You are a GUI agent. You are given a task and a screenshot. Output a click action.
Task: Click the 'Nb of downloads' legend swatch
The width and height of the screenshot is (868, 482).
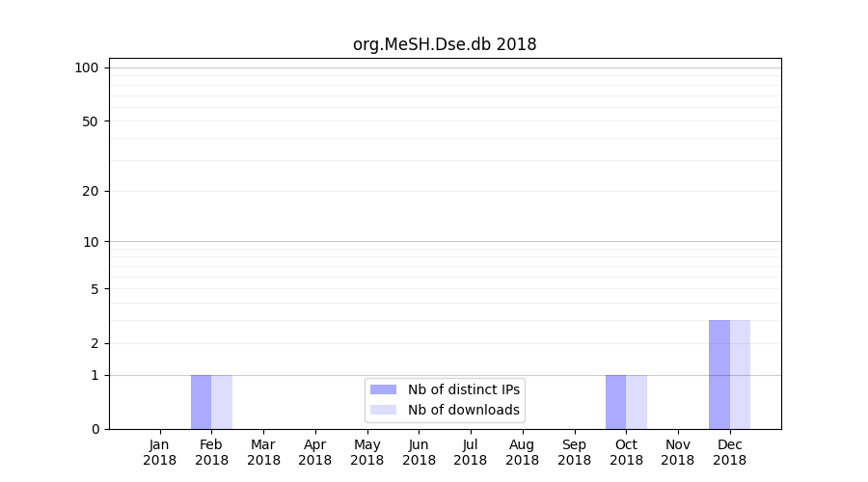(x=383, y=410)
